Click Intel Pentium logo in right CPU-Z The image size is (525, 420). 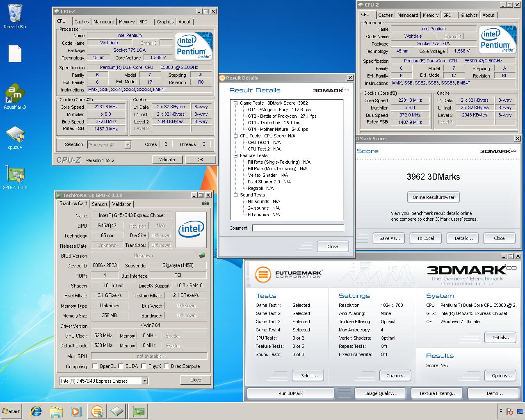coord(498,39)
